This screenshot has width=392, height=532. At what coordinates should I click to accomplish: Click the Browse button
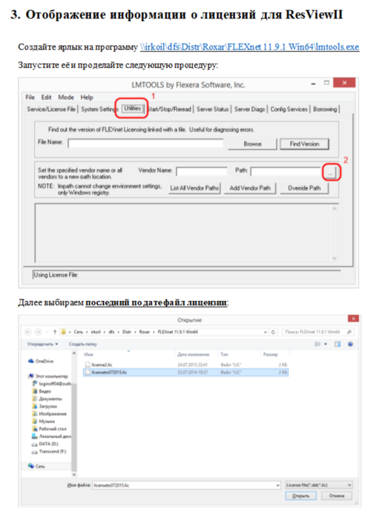(x=253, y=144)
